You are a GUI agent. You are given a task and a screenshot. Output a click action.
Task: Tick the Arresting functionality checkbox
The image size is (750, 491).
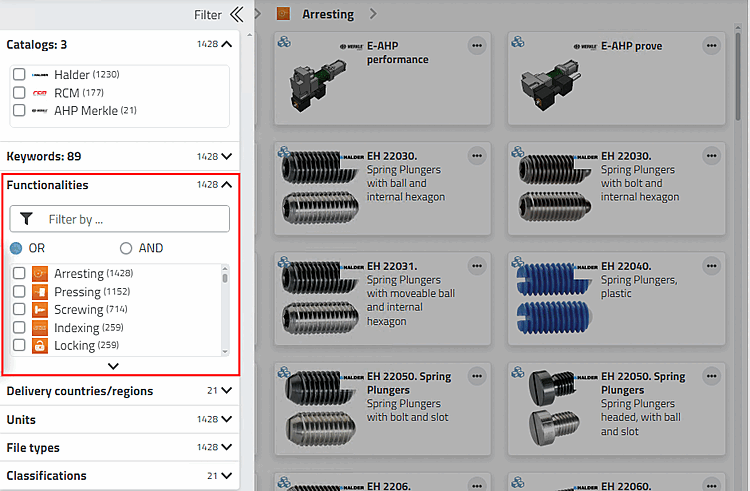(19, 273)
